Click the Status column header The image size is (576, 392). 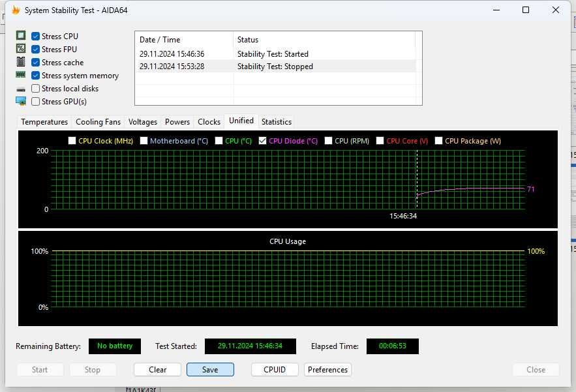[324, 39]
